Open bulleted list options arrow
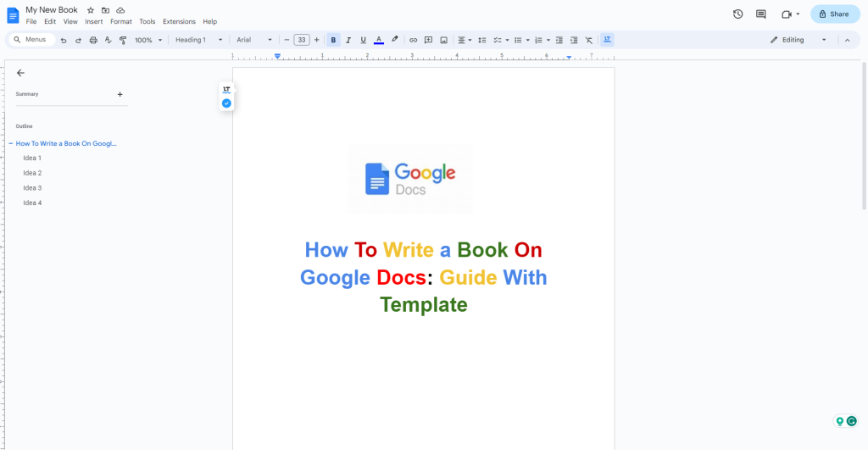This screenshot has width=868, height=450. click(527, 40)
